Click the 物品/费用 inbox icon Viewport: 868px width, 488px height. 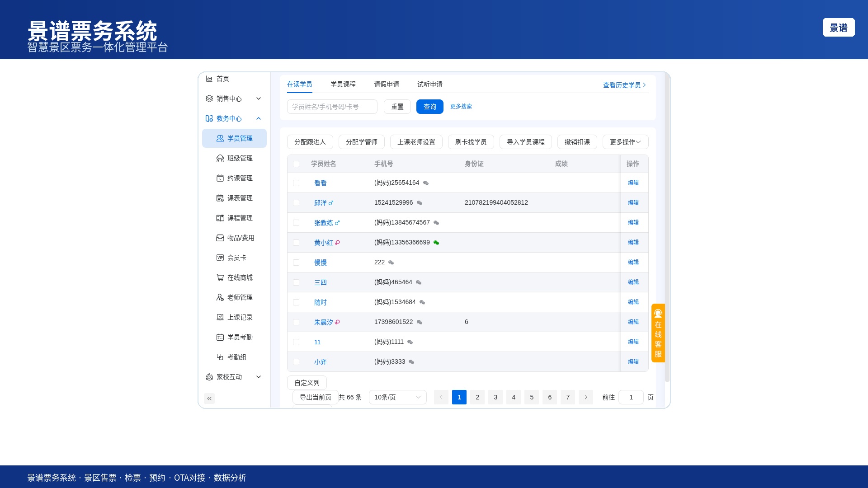pos(220,238)
